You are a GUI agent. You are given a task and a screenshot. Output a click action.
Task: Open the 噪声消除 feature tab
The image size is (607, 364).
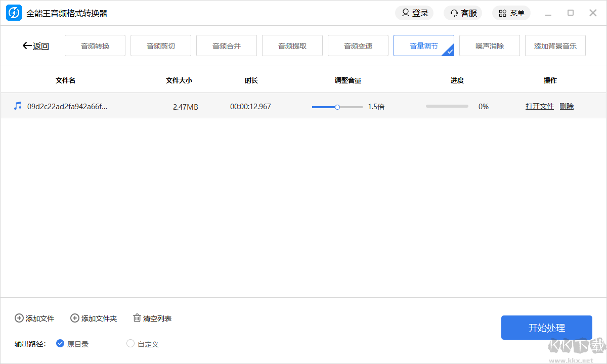[x=489, y=45]
